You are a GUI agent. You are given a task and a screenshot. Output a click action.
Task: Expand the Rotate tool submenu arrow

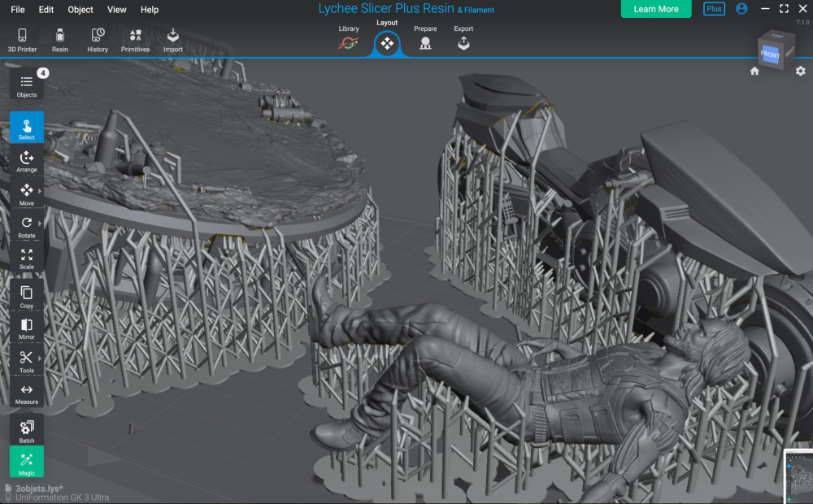40,223
